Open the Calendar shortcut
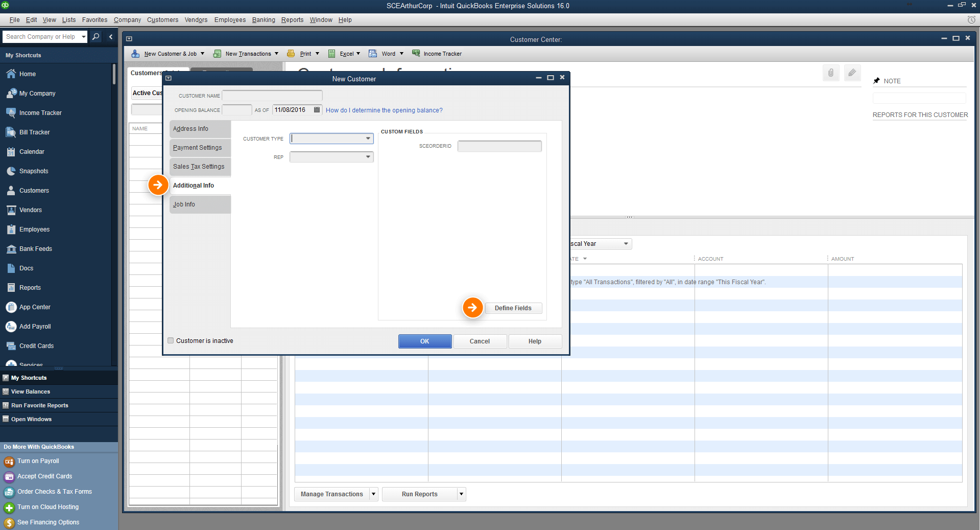The height and width of the screenshot is (530, 980). point(32,152)
